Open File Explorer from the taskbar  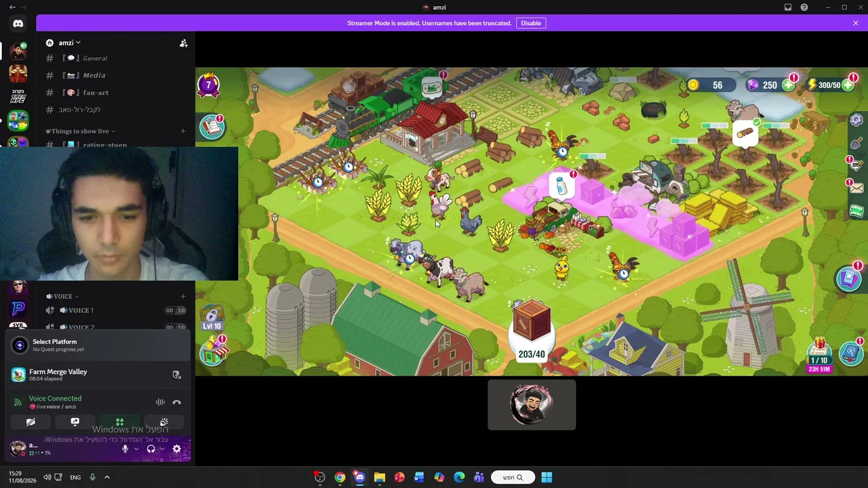coord(380,477)
